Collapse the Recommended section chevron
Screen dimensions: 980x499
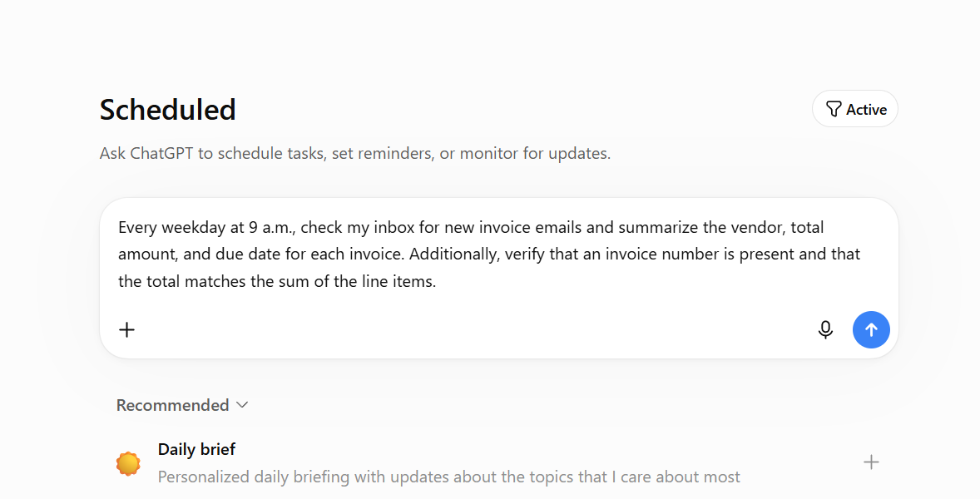(242, 405)
